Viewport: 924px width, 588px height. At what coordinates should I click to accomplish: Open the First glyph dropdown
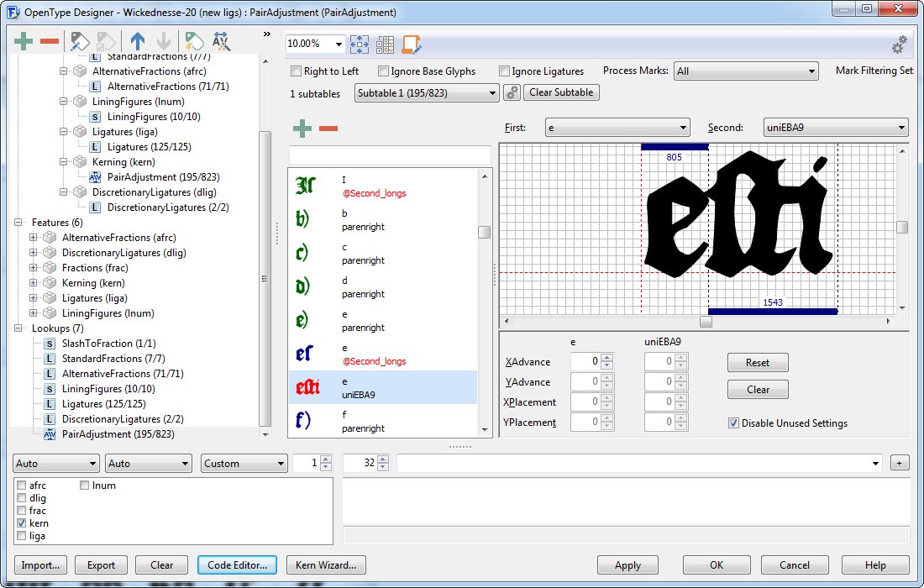click(617, 128)
